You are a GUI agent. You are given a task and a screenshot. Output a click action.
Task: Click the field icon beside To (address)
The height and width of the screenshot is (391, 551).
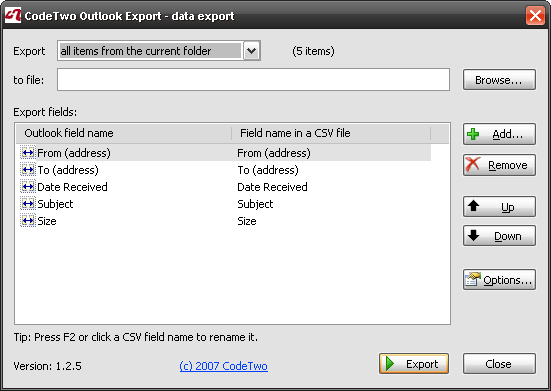[x=28, y=170]
